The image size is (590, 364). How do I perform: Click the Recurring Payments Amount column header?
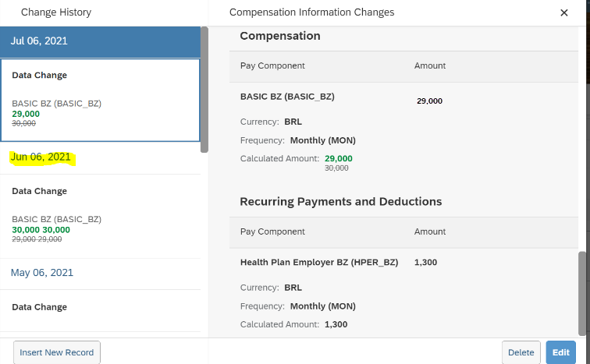pos(430,231)
